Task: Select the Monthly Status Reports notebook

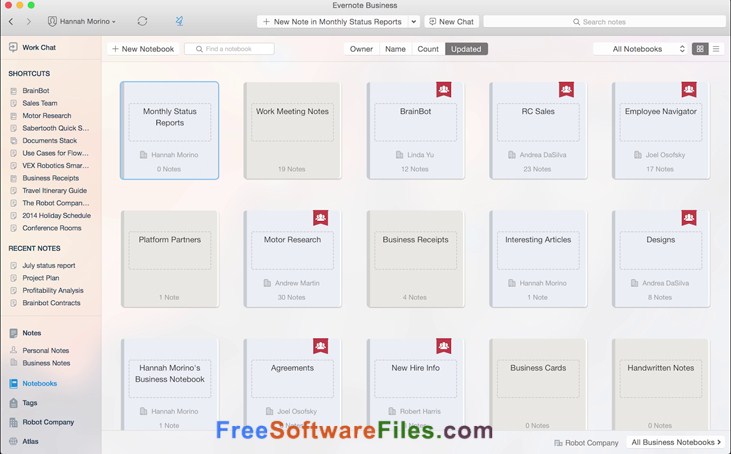Action: pos(170,131)
